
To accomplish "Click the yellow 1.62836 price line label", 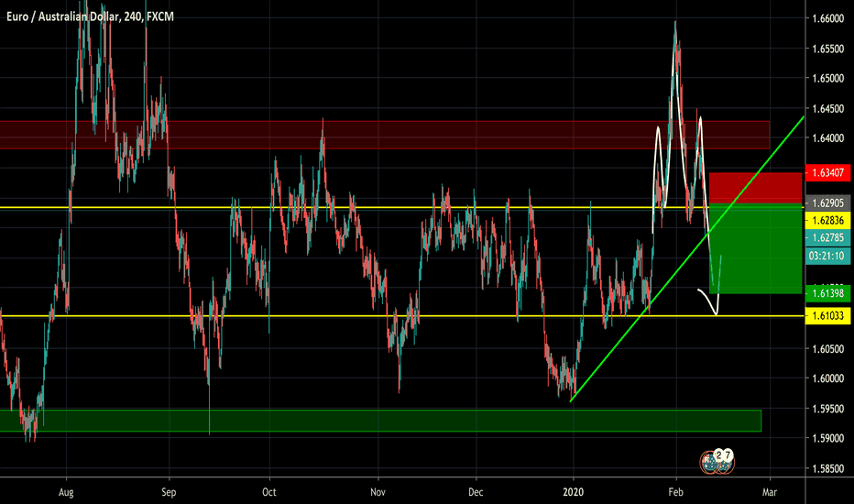I will coord(827,221).
